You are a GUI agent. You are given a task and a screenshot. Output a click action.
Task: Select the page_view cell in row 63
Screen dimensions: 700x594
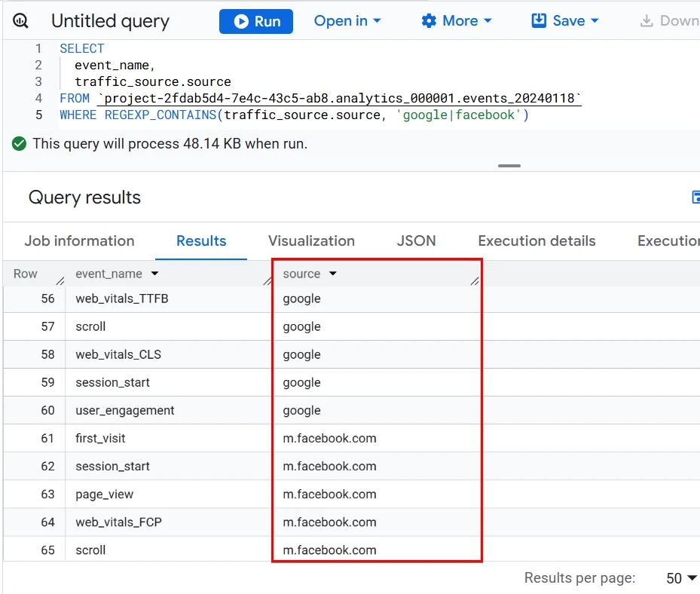point(105,494)
